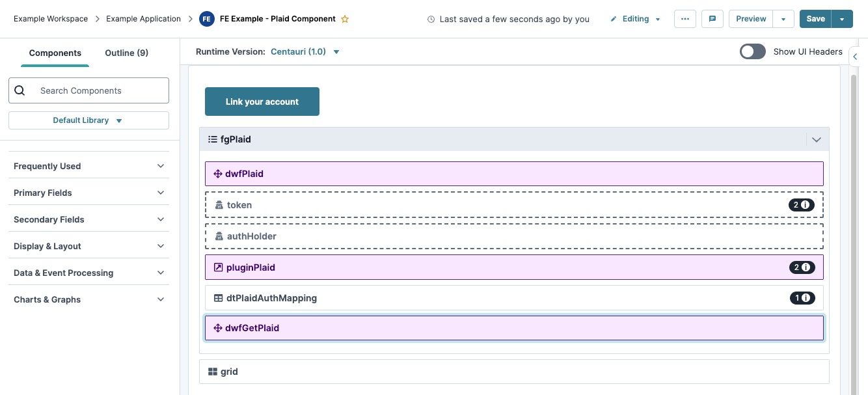Open the token info badge showing 2
This screenshot has height=395, width=868.
click(802, 205)
